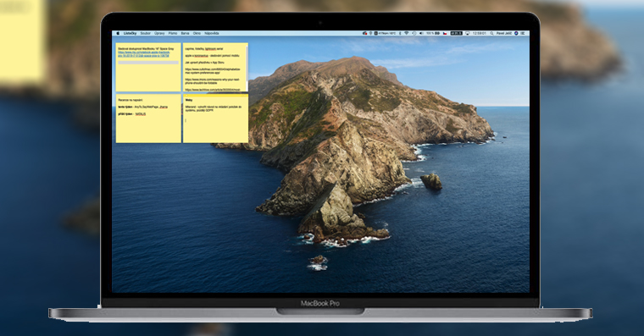Click the menu bar clock showing 12:59
The height and width of the screenshot is (336, 644).
[480, 33]
